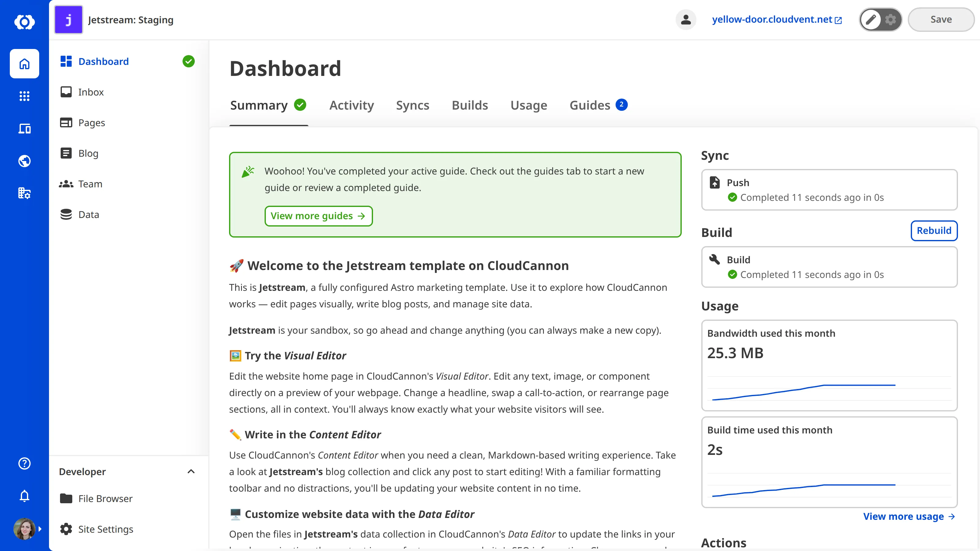Open the Build status card
This screenshot has width=980, height=551.
pos(829,267)
